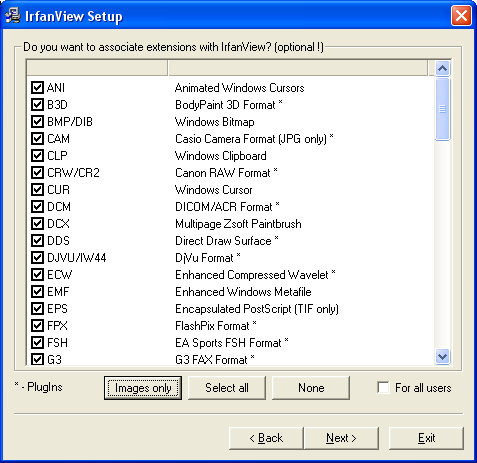Screen dimensions: 477x463
Task: Uncheck the FPX checkbox
Action: (37, 326)
